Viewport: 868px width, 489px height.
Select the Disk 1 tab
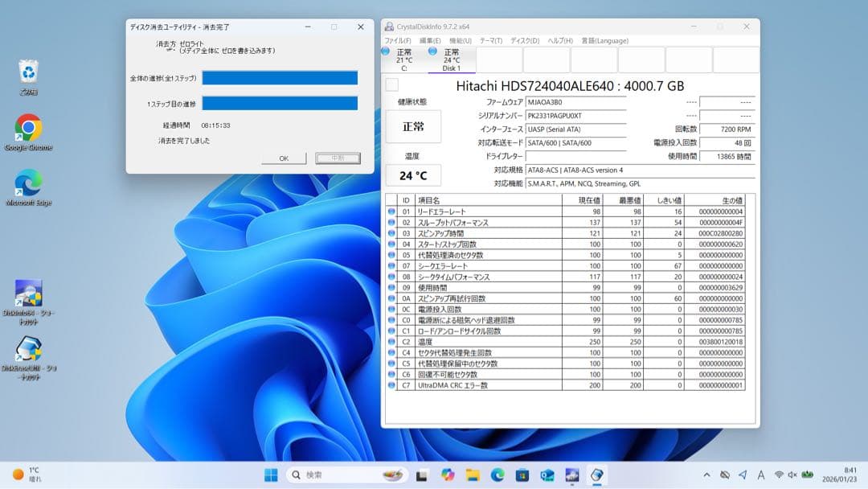452,56
